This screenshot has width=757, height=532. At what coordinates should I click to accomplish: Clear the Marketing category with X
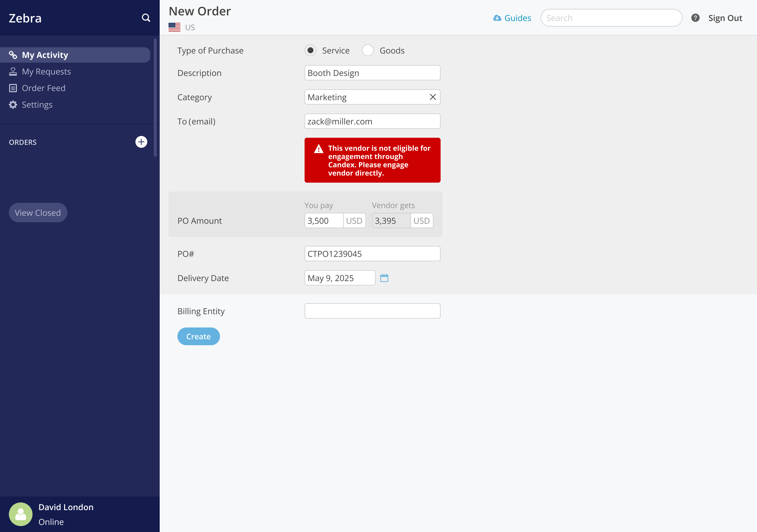click(433, 97)
